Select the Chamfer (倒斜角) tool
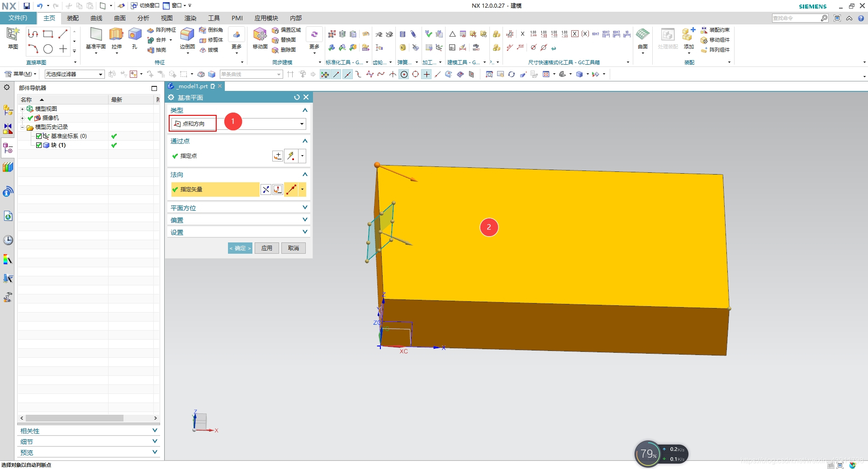868x469 pixels. pos(211,30)
